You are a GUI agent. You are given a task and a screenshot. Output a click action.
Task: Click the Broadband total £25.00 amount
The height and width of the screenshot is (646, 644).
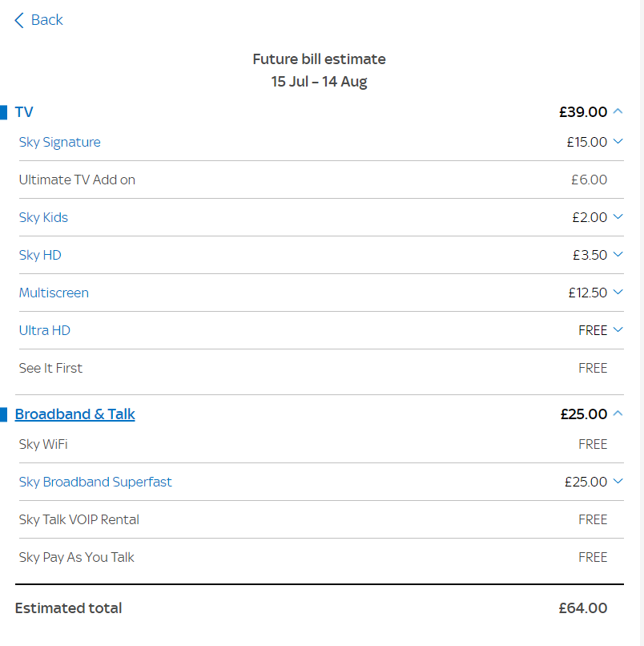coord(584,414)
